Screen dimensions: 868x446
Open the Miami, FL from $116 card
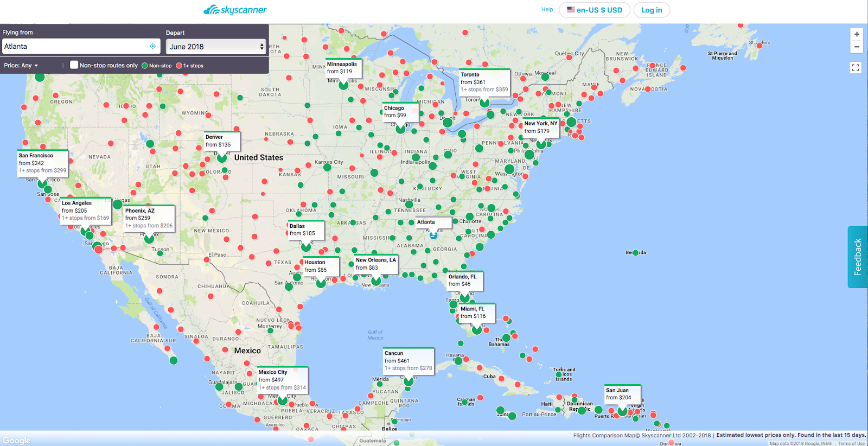tap(477, 313)
